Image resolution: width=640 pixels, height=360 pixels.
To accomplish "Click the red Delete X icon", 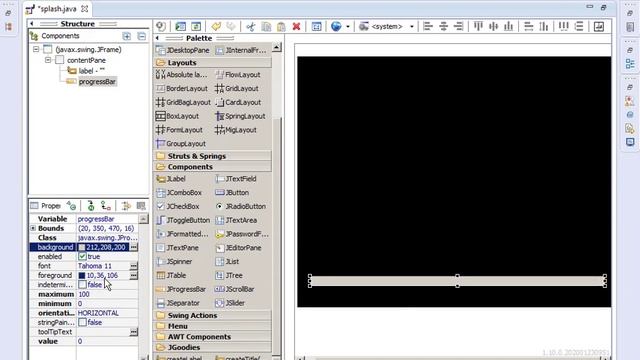I will coord(296,27).
